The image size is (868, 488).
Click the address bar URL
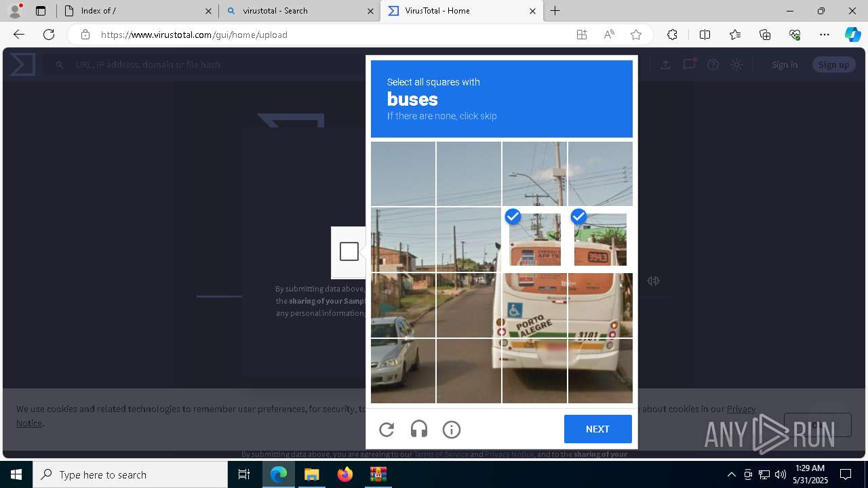click(194, 35)
